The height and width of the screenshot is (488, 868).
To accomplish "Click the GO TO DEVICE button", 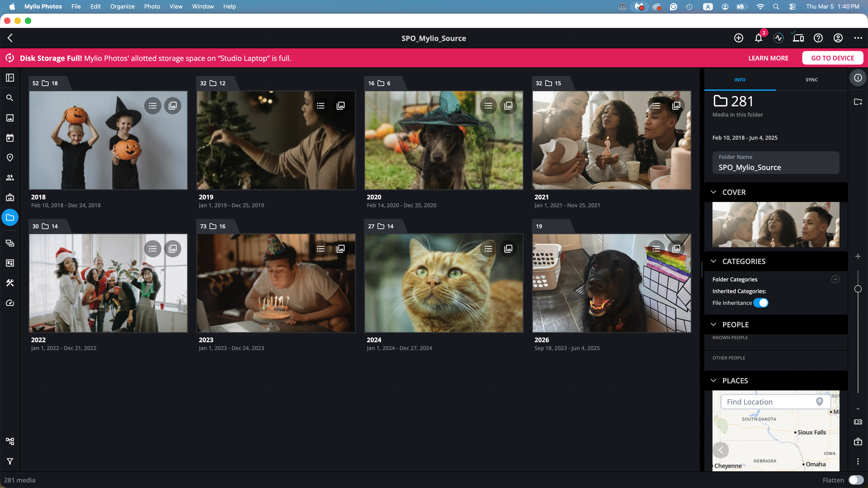I will pos(832,58).
